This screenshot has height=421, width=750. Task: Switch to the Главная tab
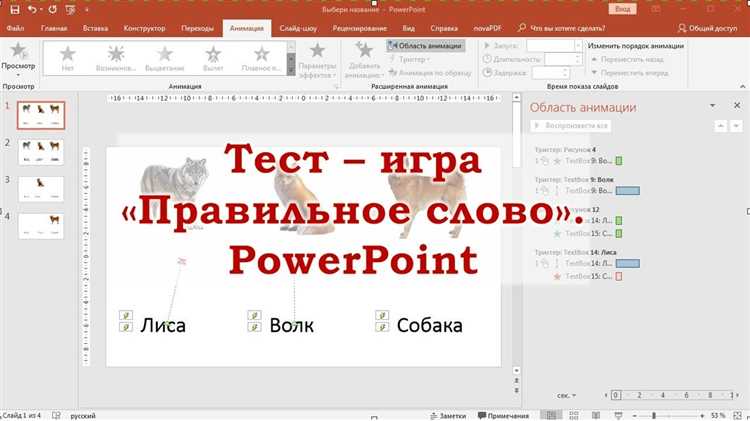[x=54, y=28]
